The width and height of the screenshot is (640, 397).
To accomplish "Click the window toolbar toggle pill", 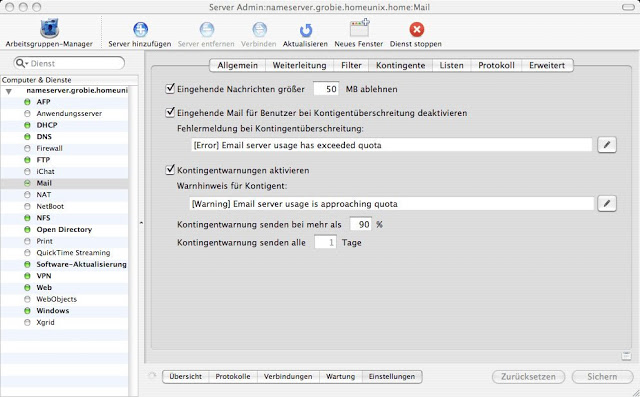I will (x=628, y=7).
